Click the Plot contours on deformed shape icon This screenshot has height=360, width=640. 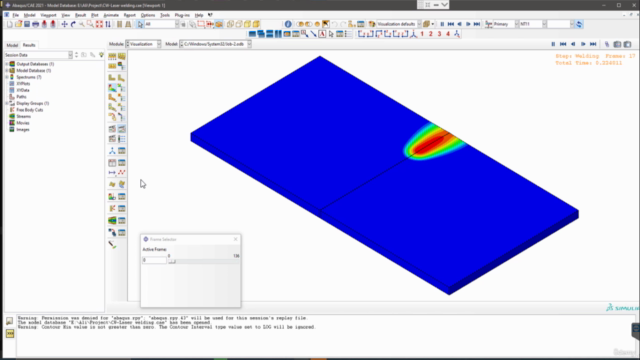pyautogui.click(x=112, y=88)
